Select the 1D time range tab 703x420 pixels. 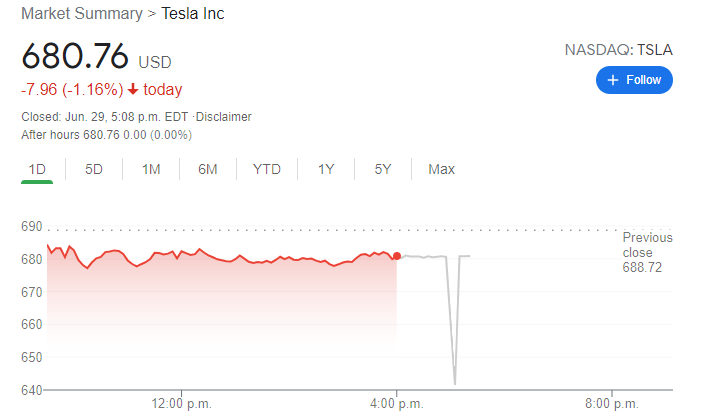(37, 169)
